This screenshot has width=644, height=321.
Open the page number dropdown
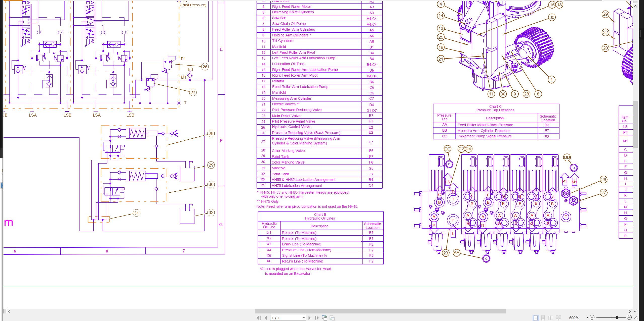pos(304,318)
